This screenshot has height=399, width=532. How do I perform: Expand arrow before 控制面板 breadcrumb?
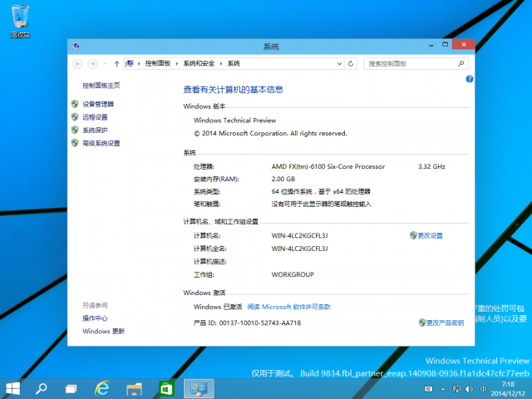pos(139,63)
